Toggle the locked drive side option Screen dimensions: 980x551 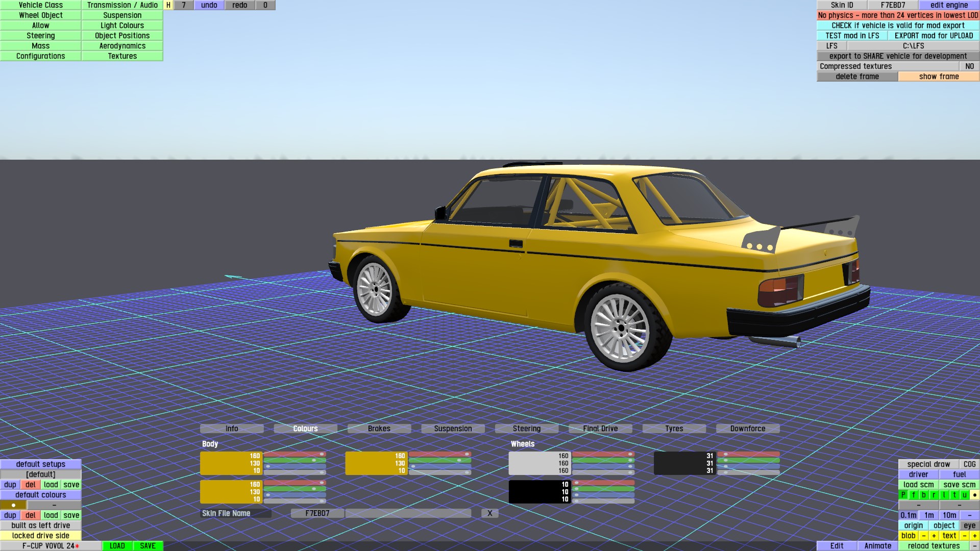(x=41, y=536)
